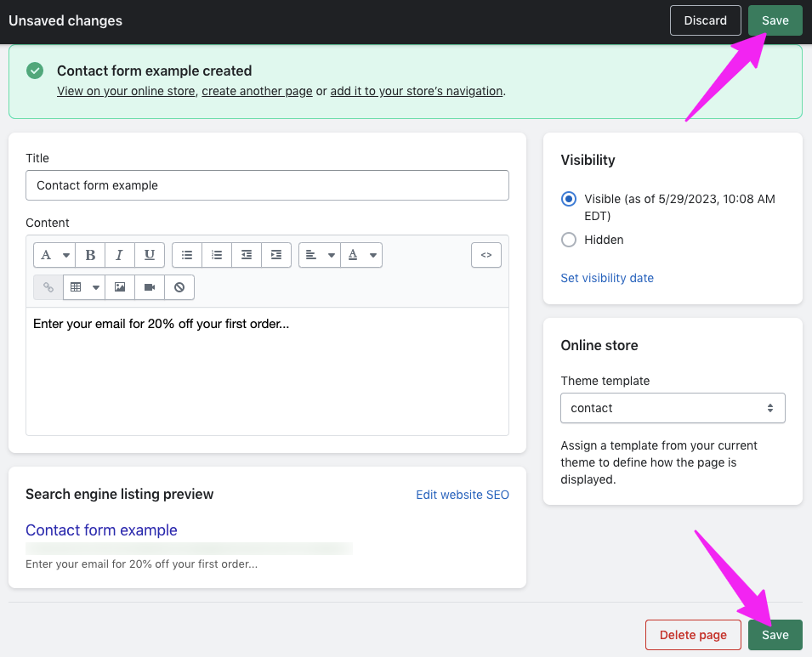Screen dimensions: 812x657
Task: Insert a numbered list
Action: pyautogui.click(x=216, y=254)
